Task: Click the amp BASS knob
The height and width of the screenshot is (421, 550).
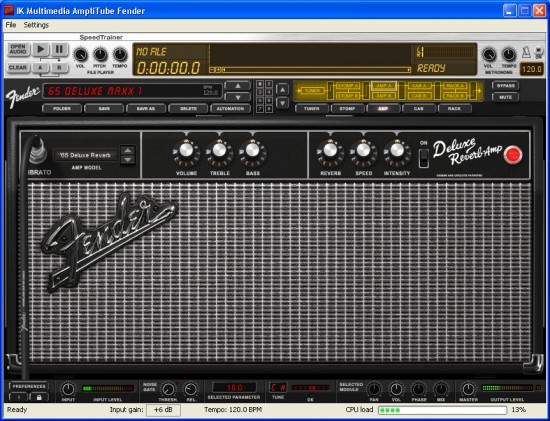Action: (253, 151)
